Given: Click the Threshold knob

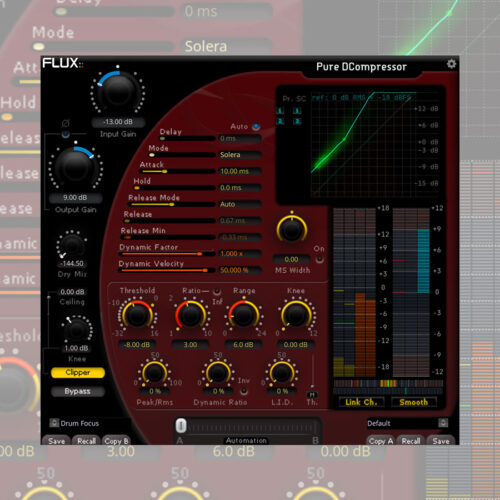Looking at the screenshot, I should coord(137,315).
